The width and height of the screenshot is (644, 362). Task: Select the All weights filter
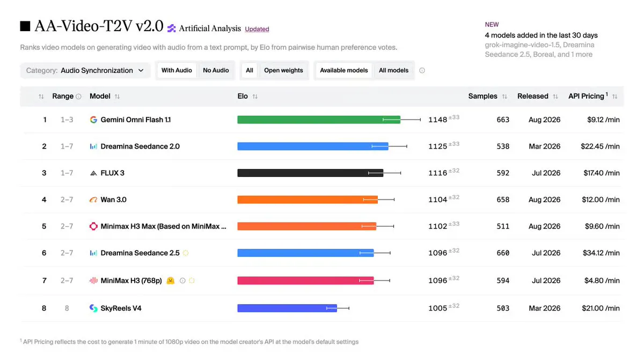(250, 70)
